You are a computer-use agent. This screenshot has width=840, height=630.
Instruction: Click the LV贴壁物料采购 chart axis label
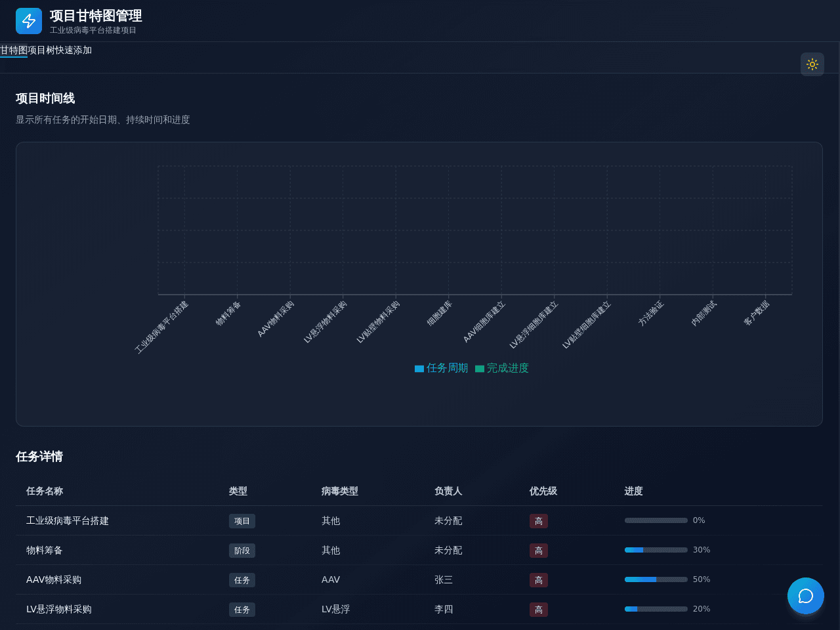coord(378,322)
